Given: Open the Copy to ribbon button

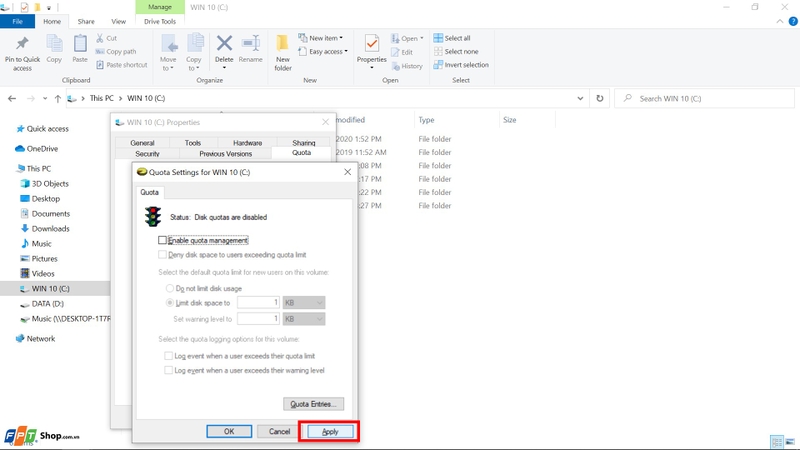Looking at the screenshot, I should point(194,53).
